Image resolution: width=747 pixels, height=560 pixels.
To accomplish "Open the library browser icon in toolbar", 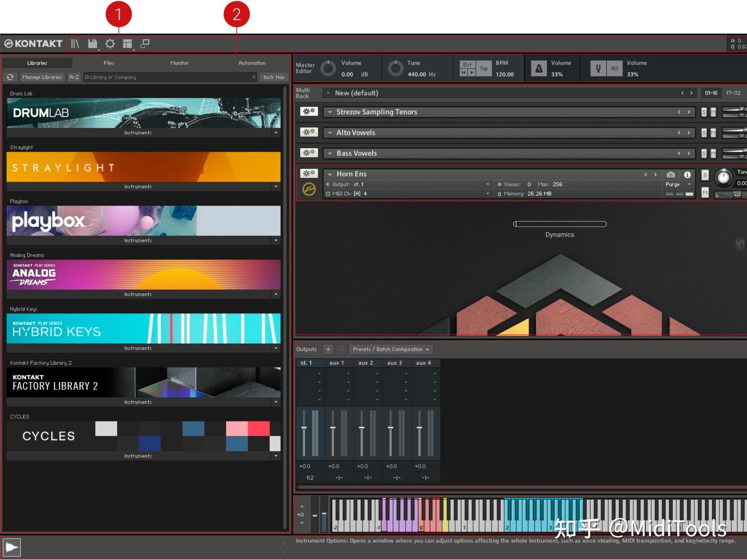I will [75, 43].
